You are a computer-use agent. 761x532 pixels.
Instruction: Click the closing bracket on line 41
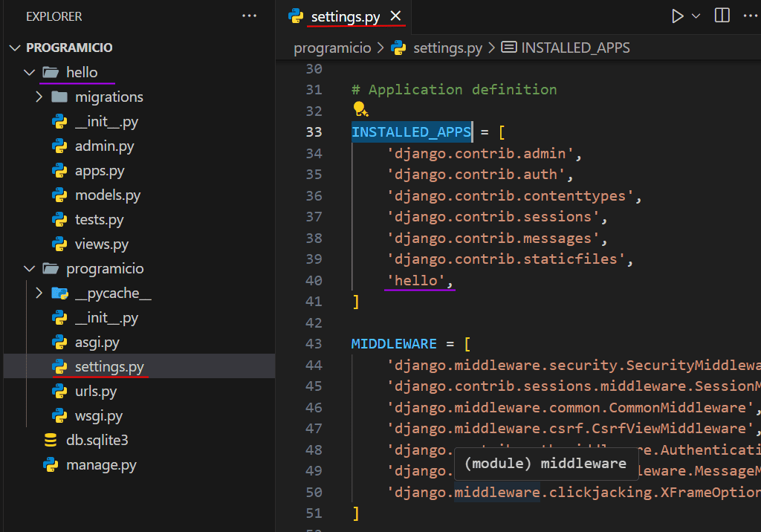[356, 302]
